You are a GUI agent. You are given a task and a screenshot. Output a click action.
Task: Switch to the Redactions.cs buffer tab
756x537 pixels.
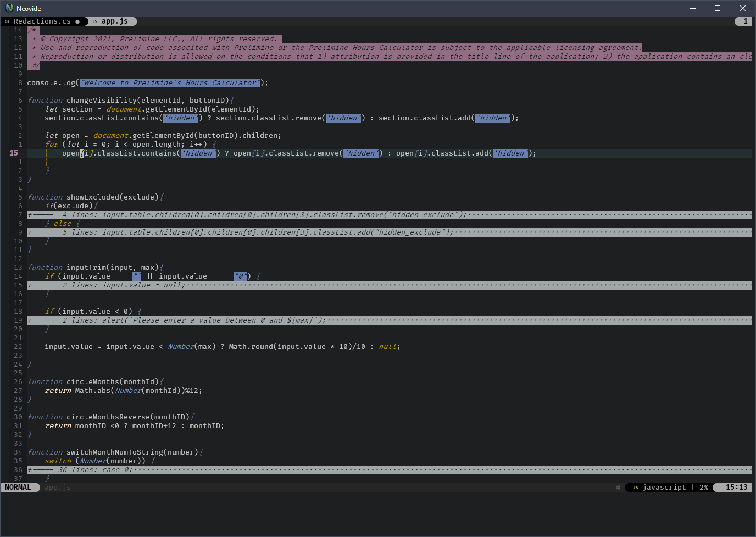[42, 21]
